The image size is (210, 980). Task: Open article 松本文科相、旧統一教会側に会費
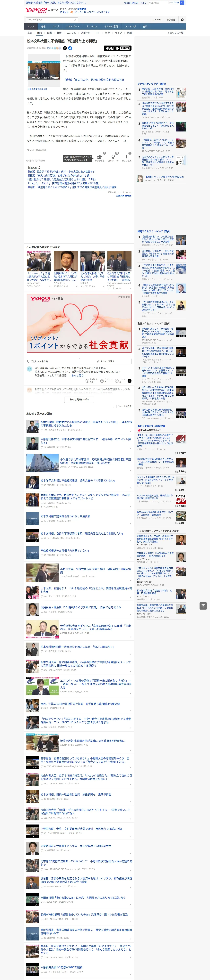pyautogui.click(x=76, y=794)
